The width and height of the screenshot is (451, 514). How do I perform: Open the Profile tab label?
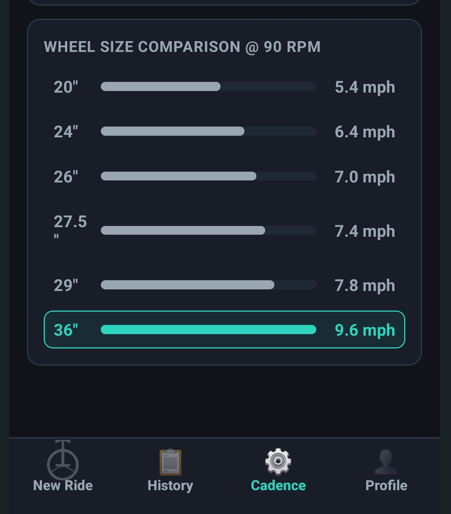point(386,486)
